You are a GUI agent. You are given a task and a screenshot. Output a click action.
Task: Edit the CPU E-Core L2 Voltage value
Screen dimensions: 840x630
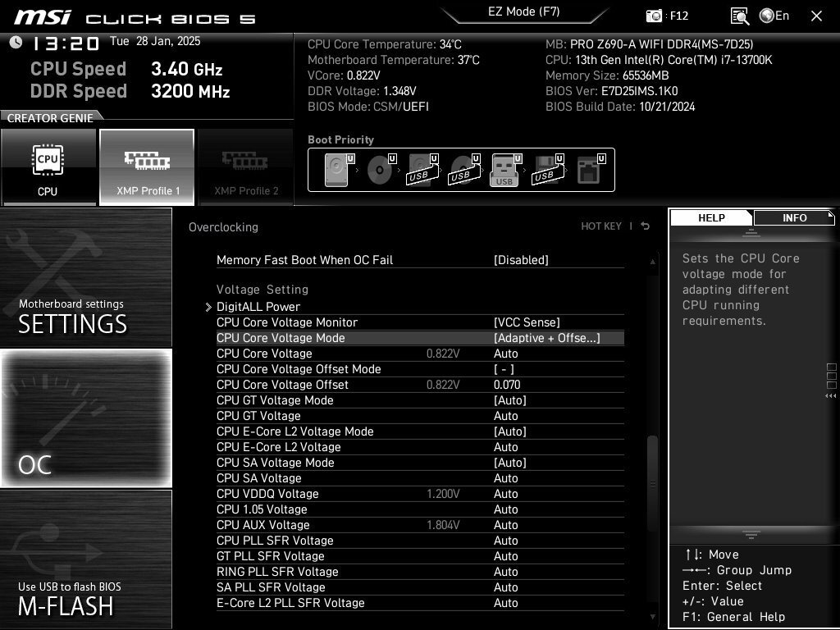pos(505,447)
